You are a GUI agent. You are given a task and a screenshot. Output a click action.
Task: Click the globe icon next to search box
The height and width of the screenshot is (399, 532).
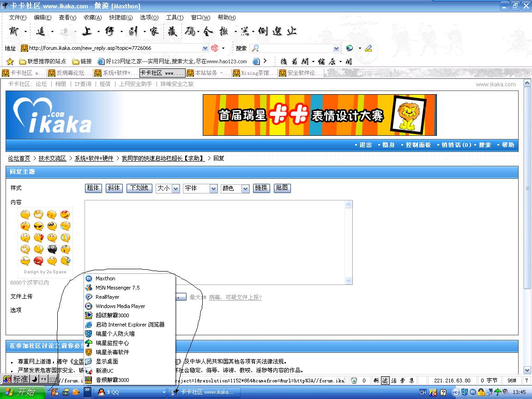click(350, 48)
